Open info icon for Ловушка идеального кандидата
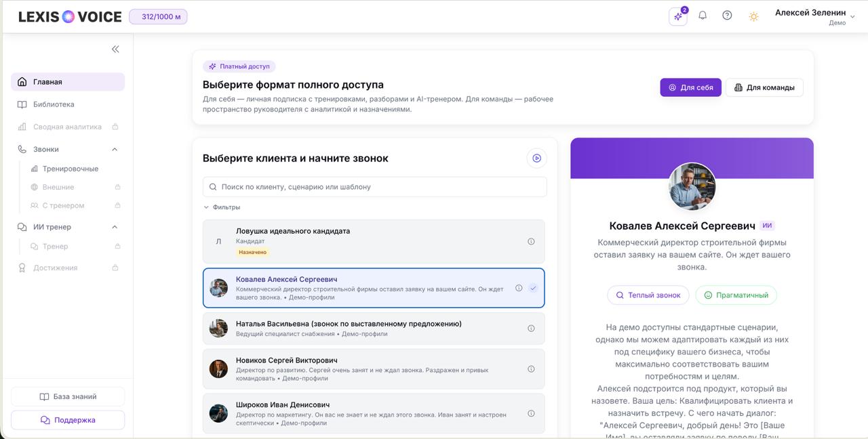The height and width of the screenshot is (439, 868). 531,241
